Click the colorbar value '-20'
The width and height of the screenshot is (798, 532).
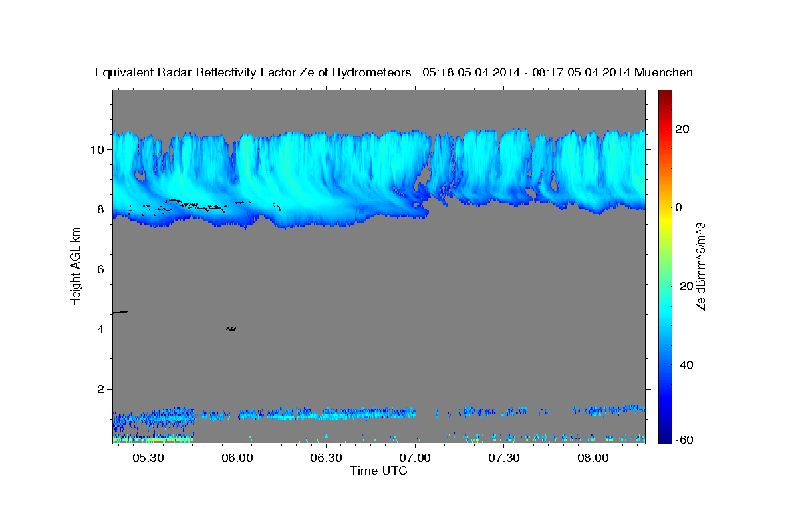(x=686, y=286)
